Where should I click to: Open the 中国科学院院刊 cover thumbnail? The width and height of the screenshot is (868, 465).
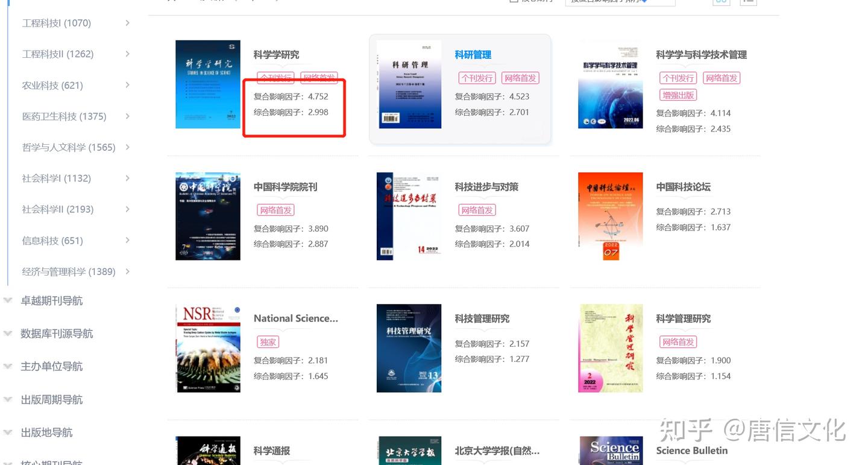(208, 217)
